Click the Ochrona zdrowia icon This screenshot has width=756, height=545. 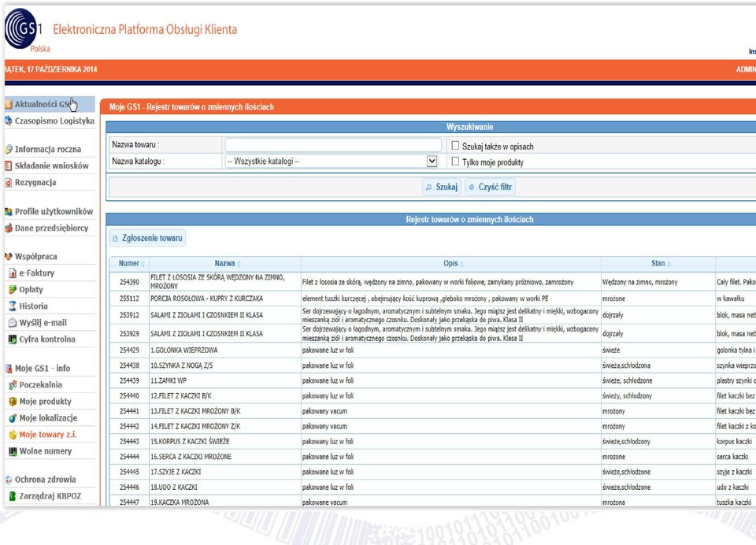pyautogui.click(x=8, y=480)
